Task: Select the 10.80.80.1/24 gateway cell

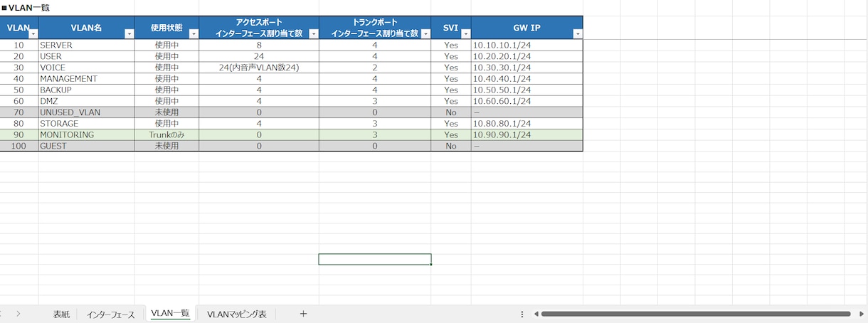Action: click(x=526, y=123)
